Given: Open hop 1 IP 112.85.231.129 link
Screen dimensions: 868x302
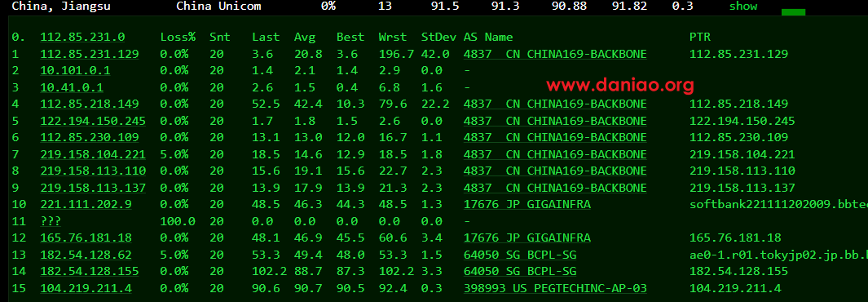Looking at the screenshot, I should [x=90, y=54].
